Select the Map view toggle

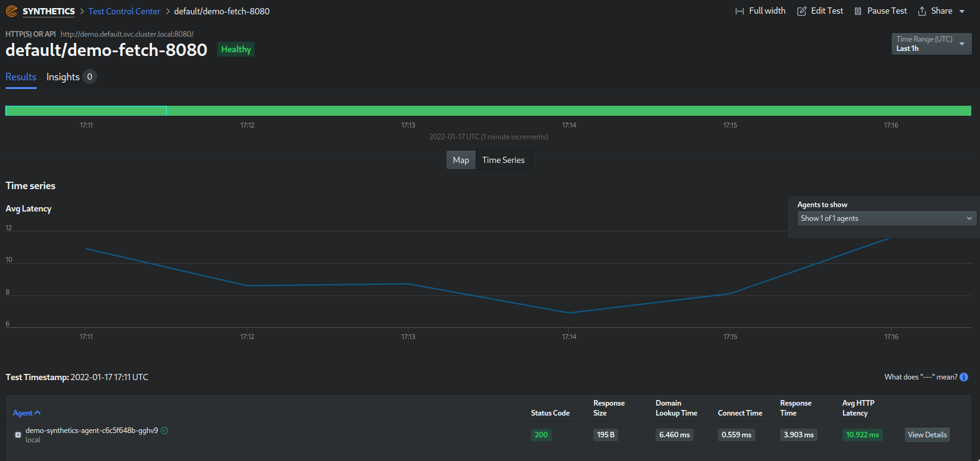pyautogui.click(x=461, y=160)
